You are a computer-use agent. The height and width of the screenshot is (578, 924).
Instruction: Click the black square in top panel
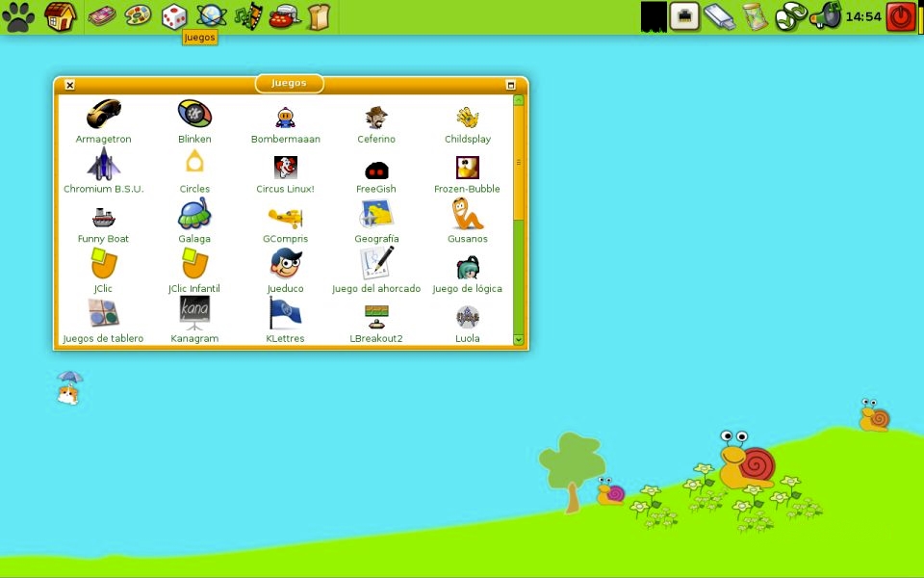click(654, 16)
